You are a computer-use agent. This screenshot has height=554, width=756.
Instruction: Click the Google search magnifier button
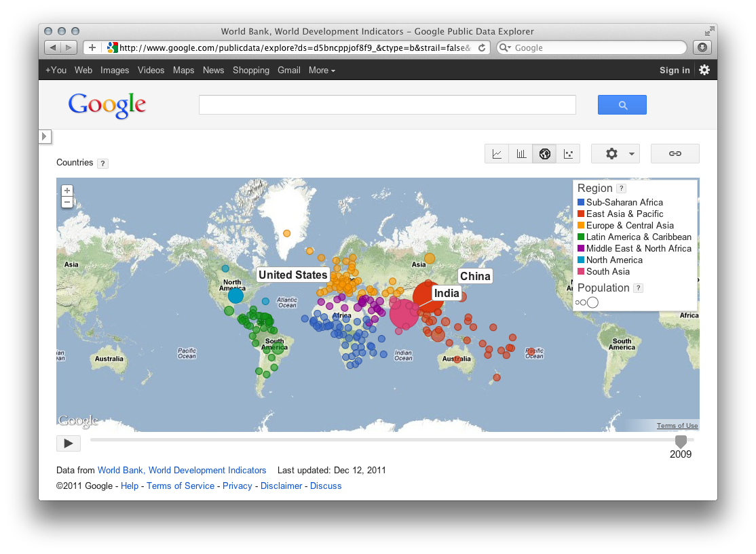[x=622, y=104]
